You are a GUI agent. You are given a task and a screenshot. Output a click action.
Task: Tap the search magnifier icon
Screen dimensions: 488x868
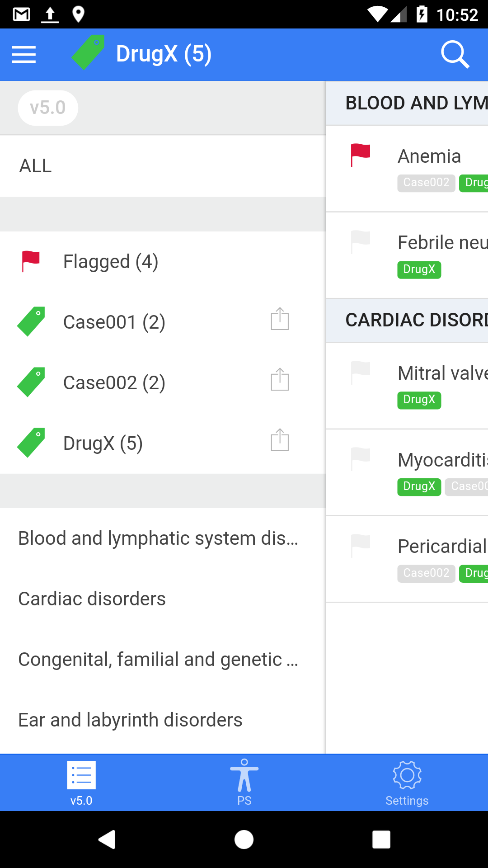coord(455,55)
